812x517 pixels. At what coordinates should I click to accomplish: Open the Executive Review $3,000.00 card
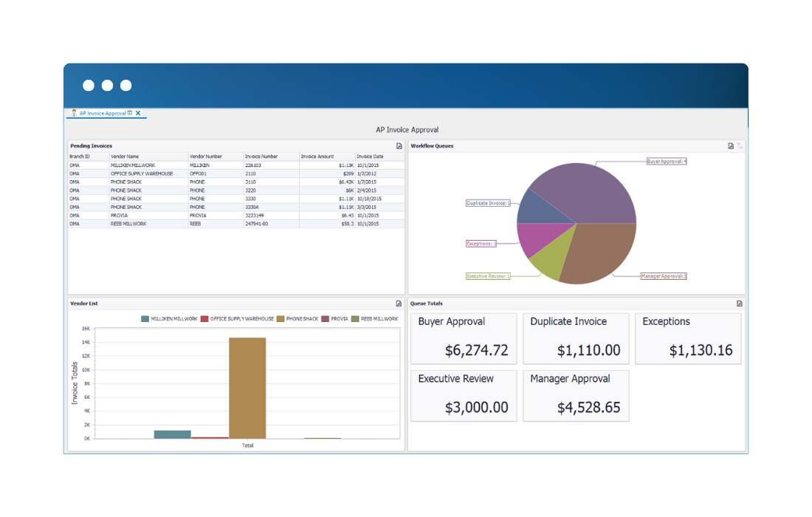pyautogui.click(x=464, y=396)
